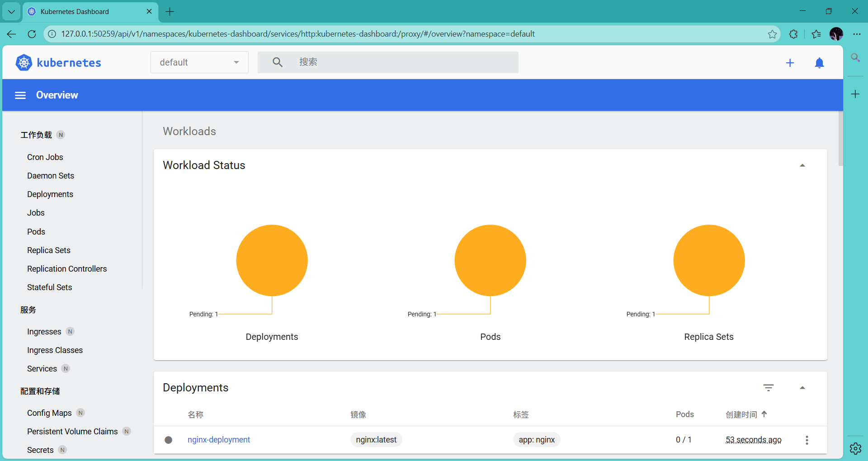
Task: Click the browser address bar URL
Action: click(x=298, y=34)
